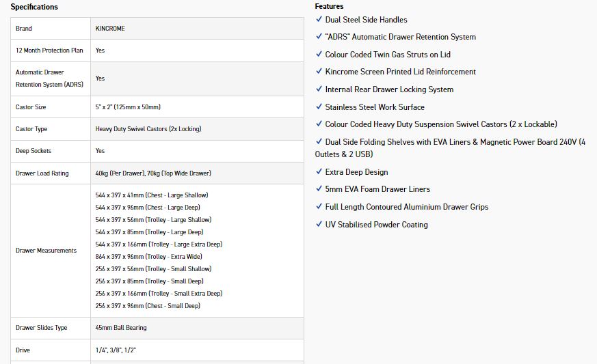The image size is (597, 364).
Task: Select the 45mm Ball Bearing value
Action: click(x=121, y=328)
